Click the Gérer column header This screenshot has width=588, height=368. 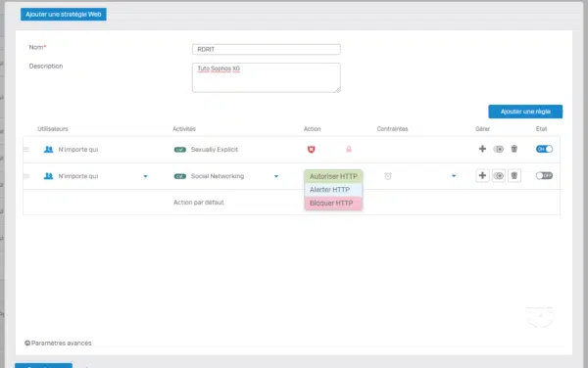coord(482,129)
